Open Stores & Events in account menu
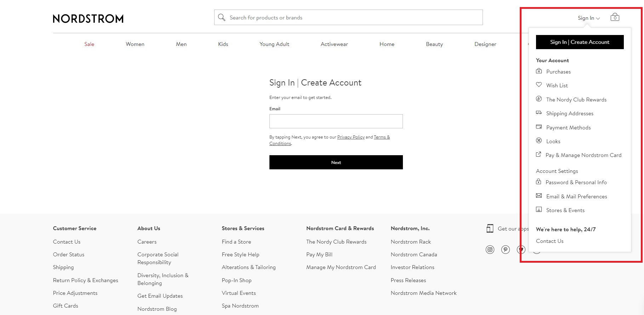Viewport: 644px width, 315px height. point(565,210)
